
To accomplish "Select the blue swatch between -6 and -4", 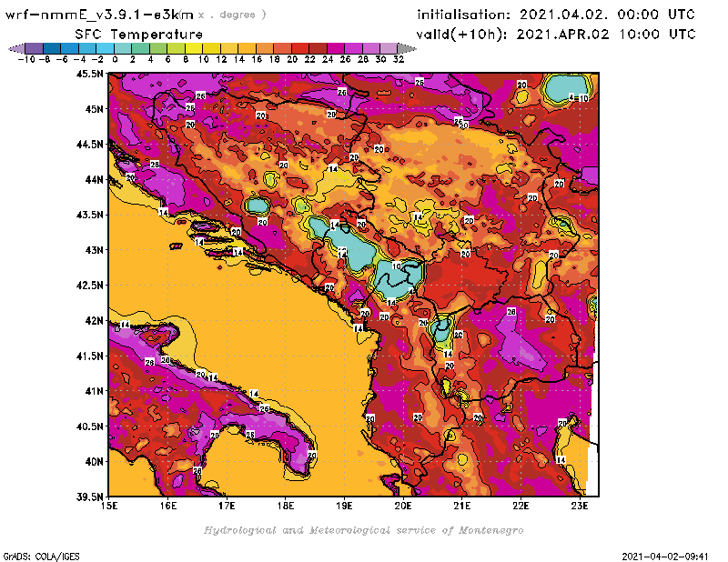I will 70,48.
